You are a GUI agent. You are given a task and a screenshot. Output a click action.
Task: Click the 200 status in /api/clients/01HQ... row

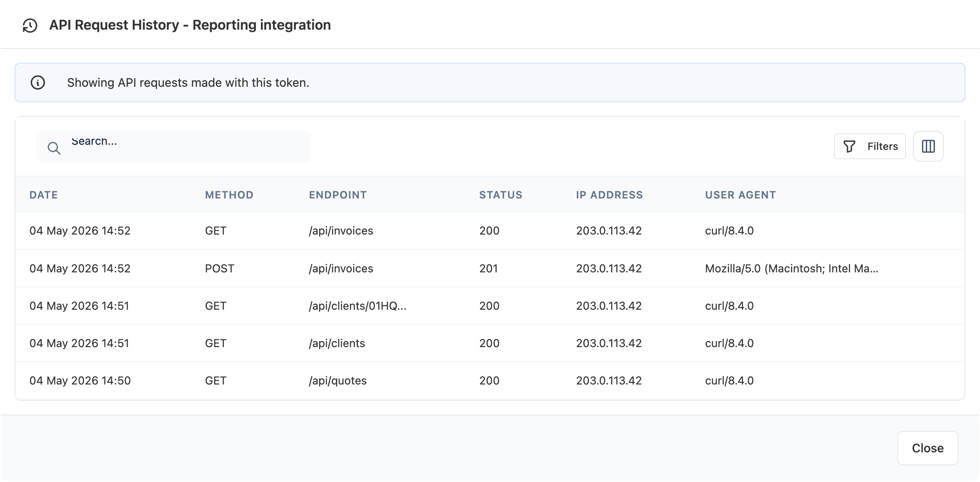tap(489, 306)
